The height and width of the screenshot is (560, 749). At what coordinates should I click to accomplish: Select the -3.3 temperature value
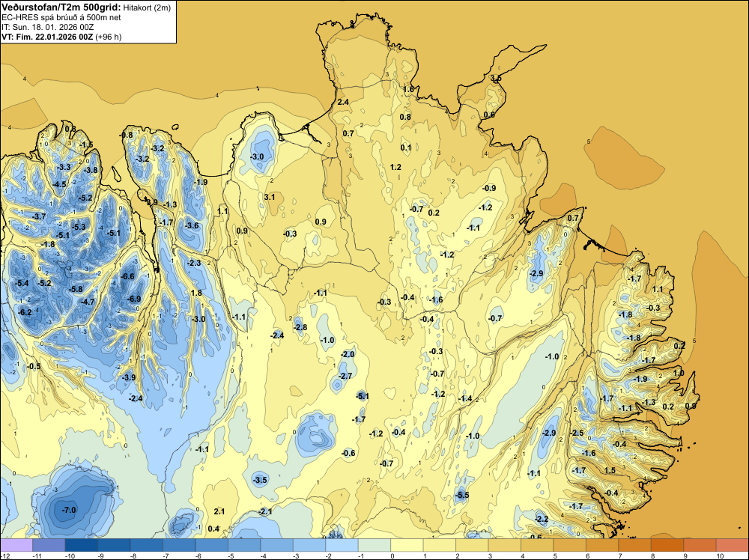pos(64,167)
